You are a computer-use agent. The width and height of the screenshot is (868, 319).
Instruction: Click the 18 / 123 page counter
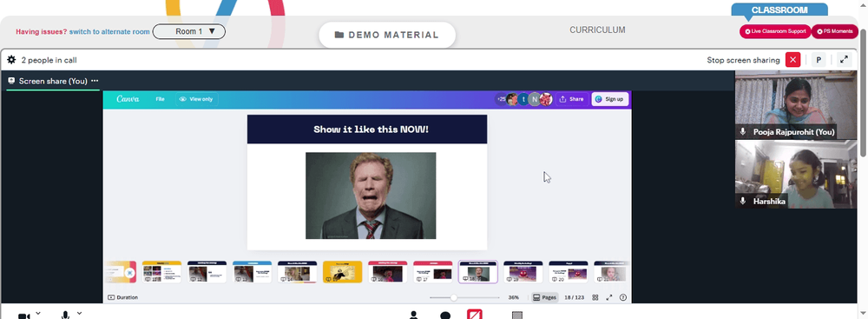coord(574,297)
